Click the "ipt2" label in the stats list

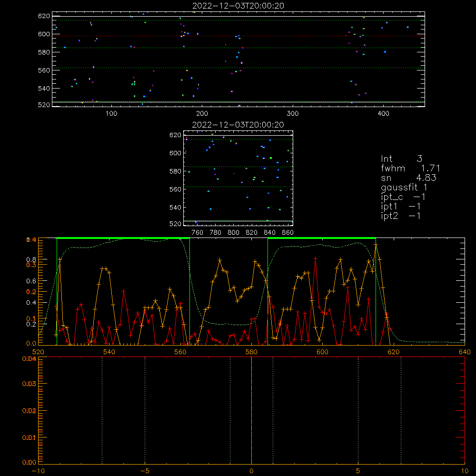tap(389, 216)
